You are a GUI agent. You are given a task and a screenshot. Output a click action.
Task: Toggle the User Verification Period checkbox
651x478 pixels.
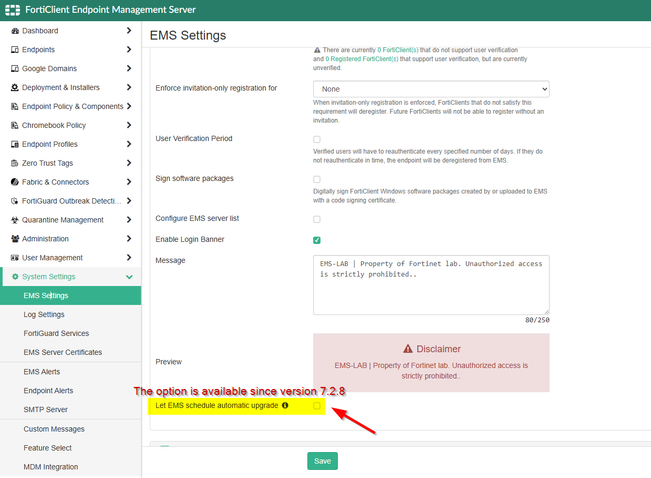coord(317,139)
